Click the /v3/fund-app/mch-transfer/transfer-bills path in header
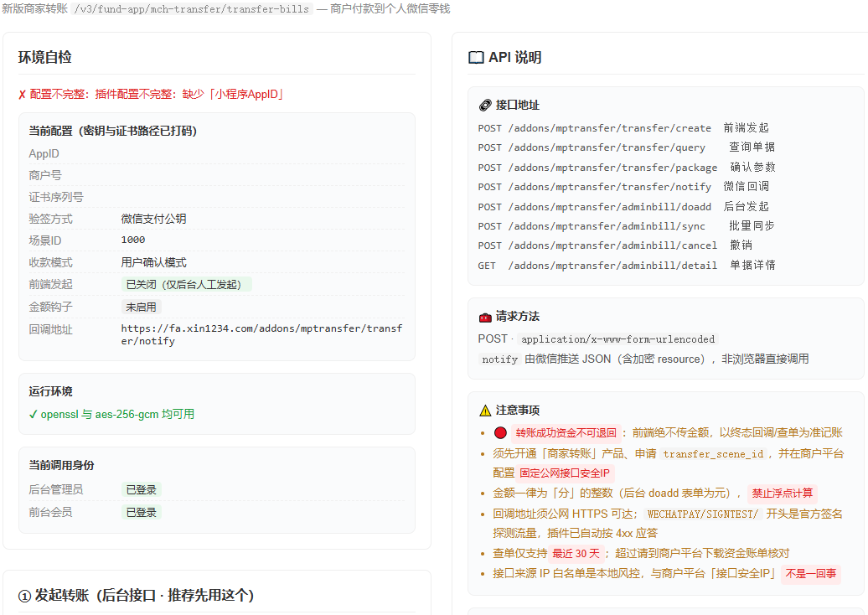This screenshot has height=615, width=868. point(192,9)
